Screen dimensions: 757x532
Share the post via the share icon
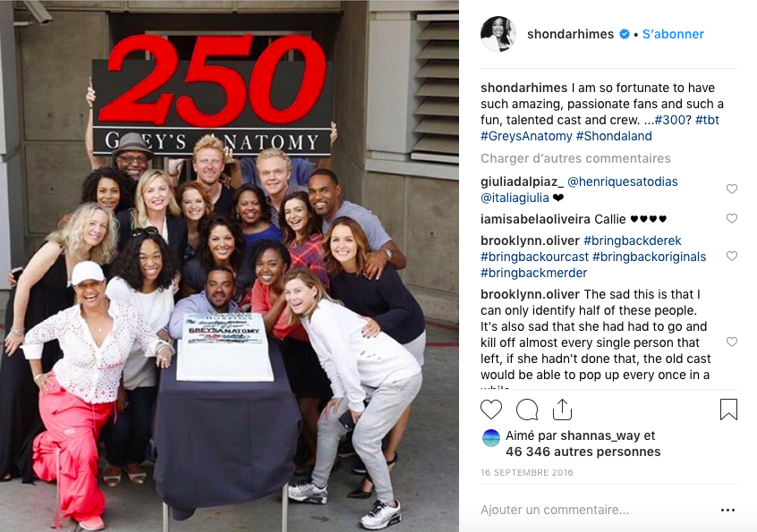[562, 410]
